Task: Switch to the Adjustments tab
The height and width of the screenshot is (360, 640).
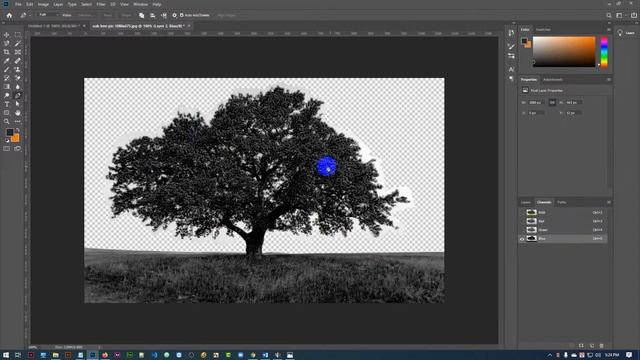Action: tap(553, 80)
